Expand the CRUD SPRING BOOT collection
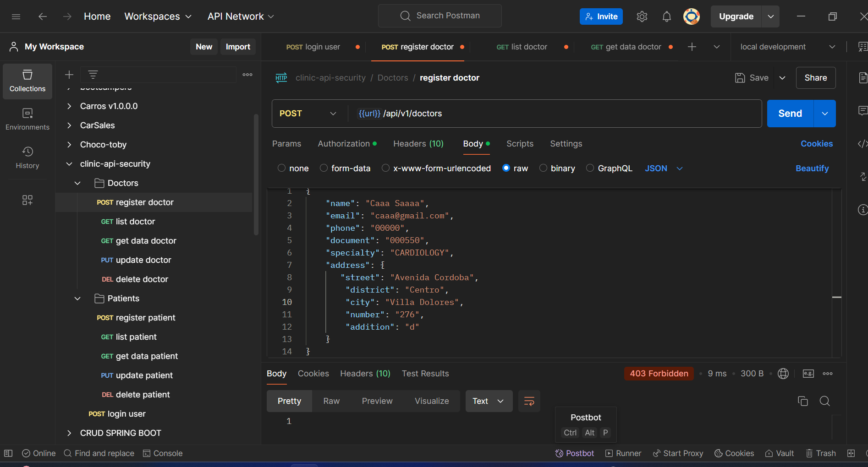Viewport: 868px width, 467px height. [x=69, y=433]
